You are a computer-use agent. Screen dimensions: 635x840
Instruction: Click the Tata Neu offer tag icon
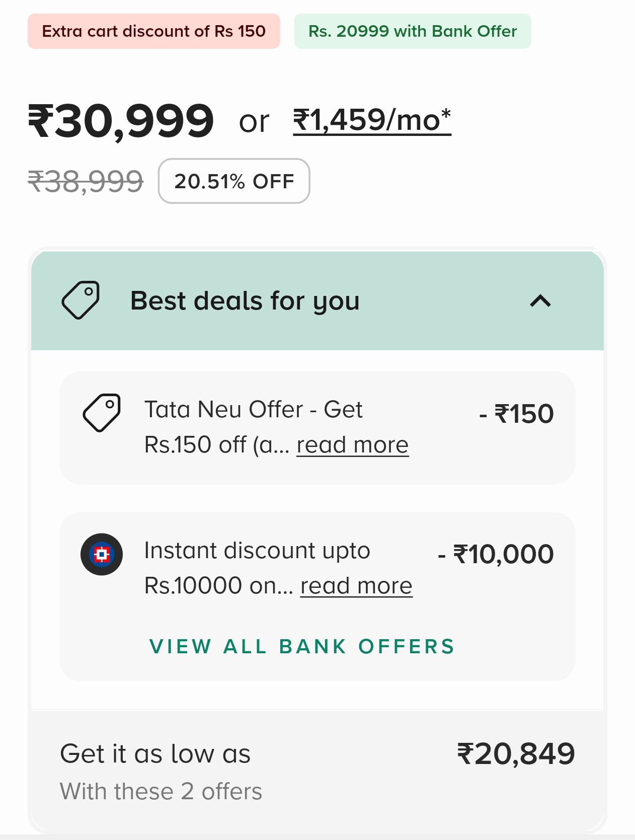coord(102,413)
